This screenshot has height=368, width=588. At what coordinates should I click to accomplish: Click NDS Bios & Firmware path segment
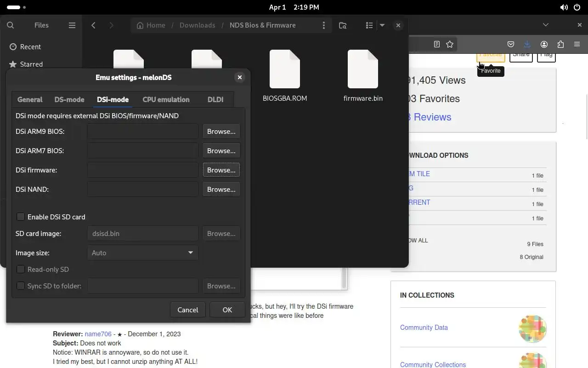point(263,25)
